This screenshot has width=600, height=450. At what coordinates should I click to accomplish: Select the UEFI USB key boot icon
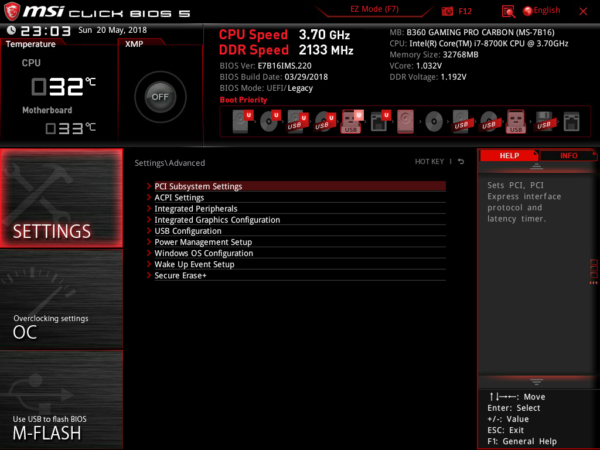click(x=352, y=121)
